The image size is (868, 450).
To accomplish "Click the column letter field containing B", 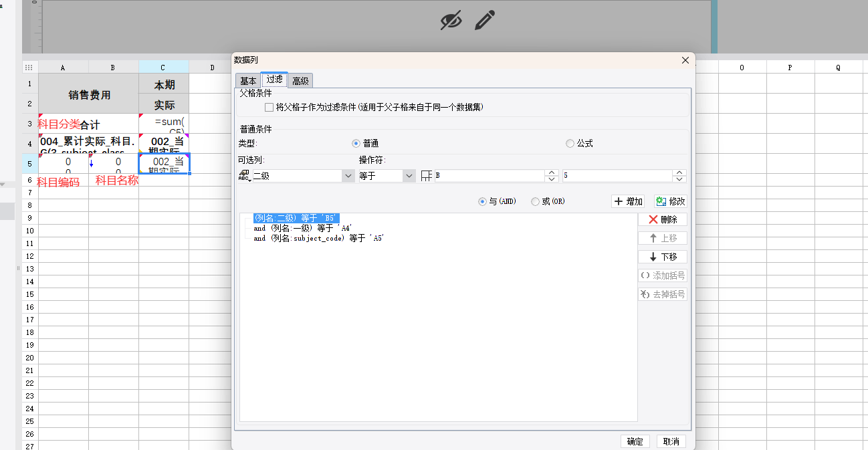I will tap(490, 176).
